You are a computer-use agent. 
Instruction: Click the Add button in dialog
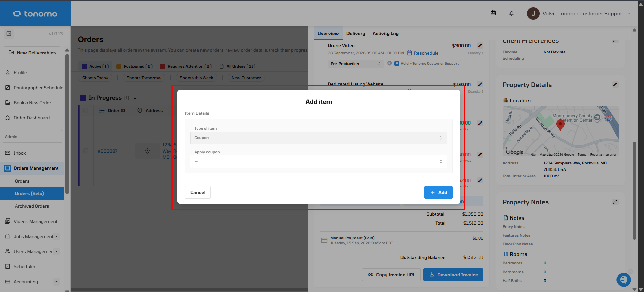click(x=438, y=192)
